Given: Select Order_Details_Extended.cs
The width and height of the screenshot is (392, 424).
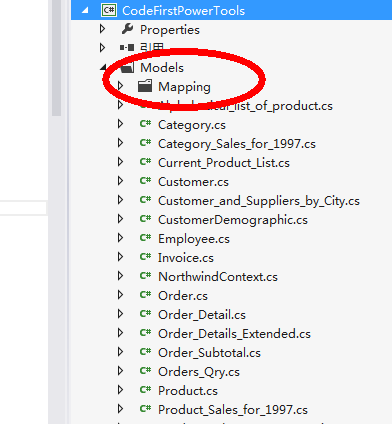Looking at the screenshot, I should click(234, 334).
